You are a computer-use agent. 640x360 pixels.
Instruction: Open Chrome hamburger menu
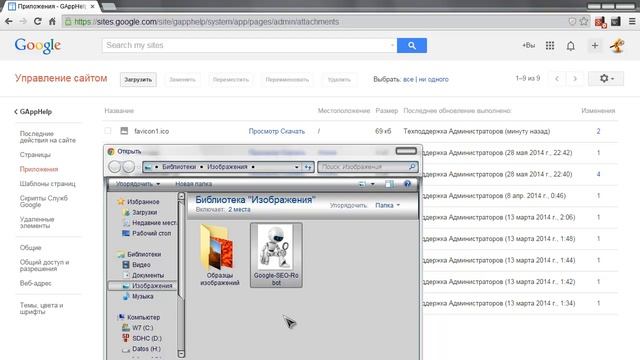pos(632,22)
